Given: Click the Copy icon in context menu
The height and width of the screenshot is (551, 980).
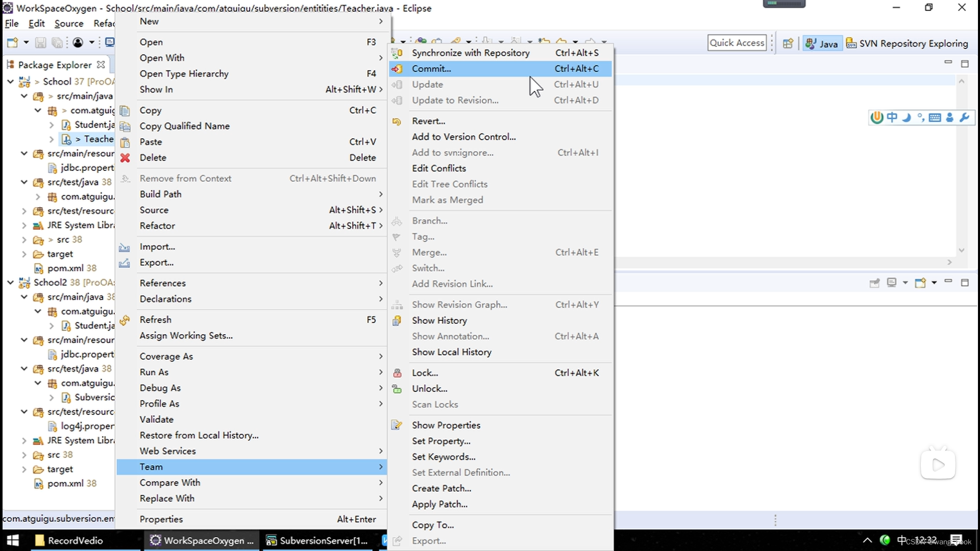Looking at the screenshot, I should pyautogui.click(x=125, y=111).
